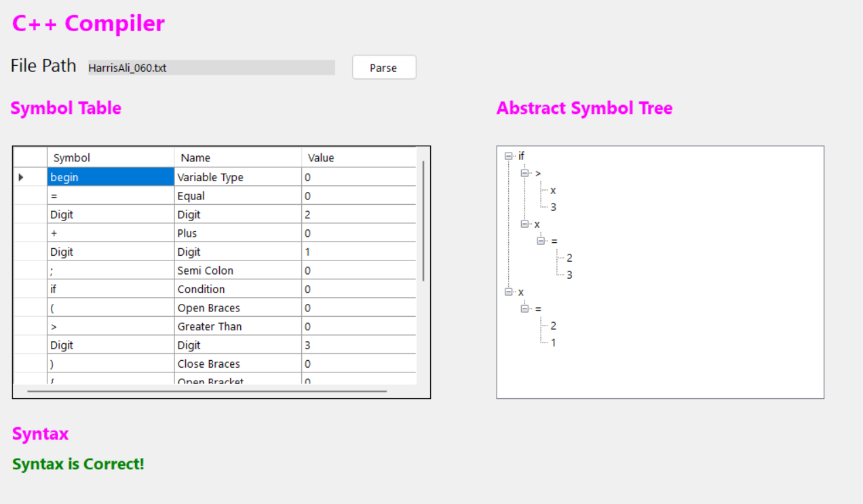Image resolution: width=863 pixels, height=504 pixels.
Task: Collapse the '=' node containing 2 and 1
Action: 524,309
